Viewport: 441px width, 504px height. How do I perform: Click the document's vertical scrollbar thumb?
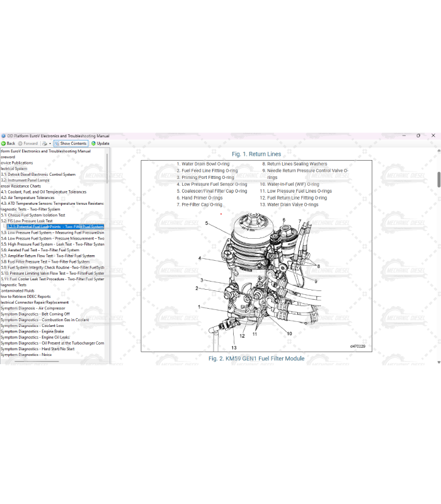click(438, 178)
